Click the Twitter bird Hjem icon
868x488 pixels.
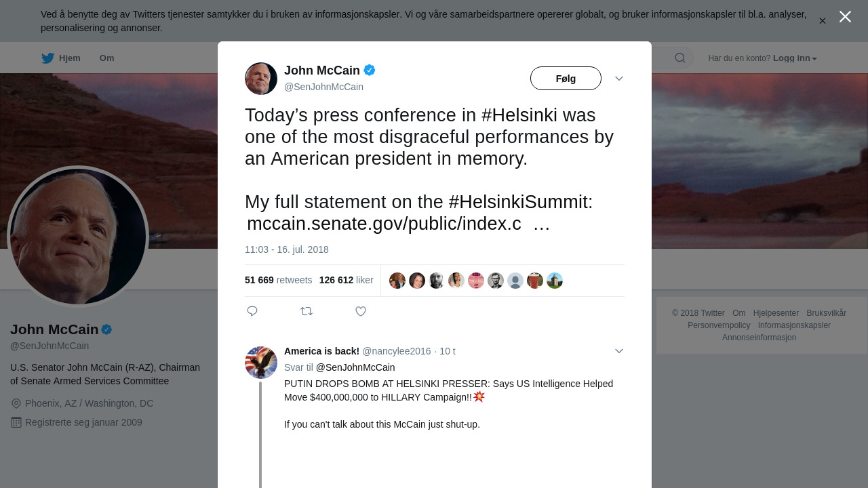tap(47, 58)
